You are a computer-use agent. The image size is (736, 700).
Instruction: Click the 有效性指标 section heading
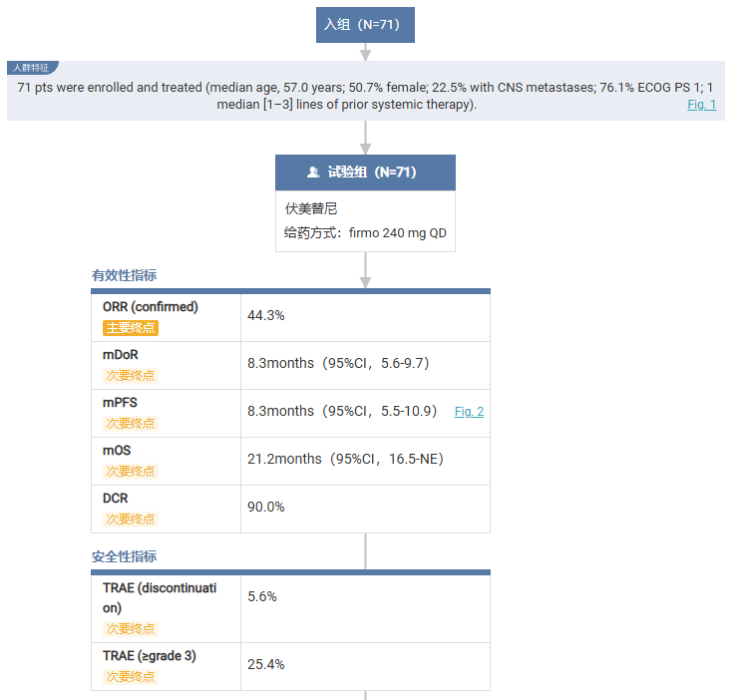[124, 275]
